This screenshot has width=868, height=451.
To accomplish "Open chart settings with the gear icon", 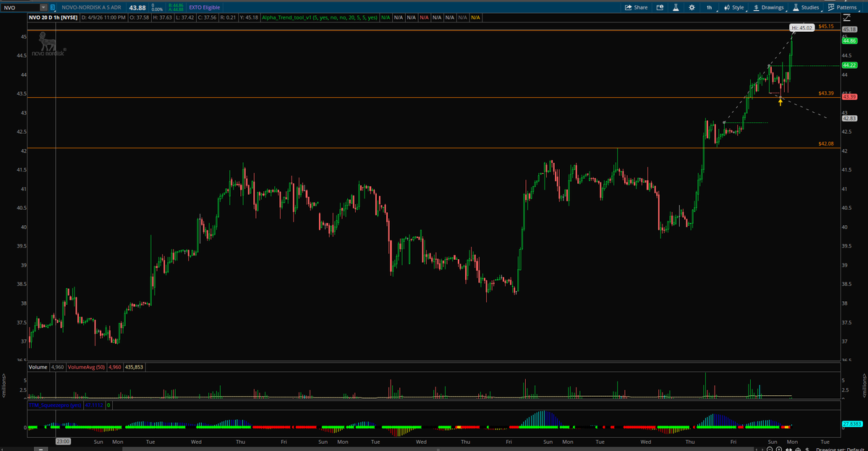I will pos(692,7).
